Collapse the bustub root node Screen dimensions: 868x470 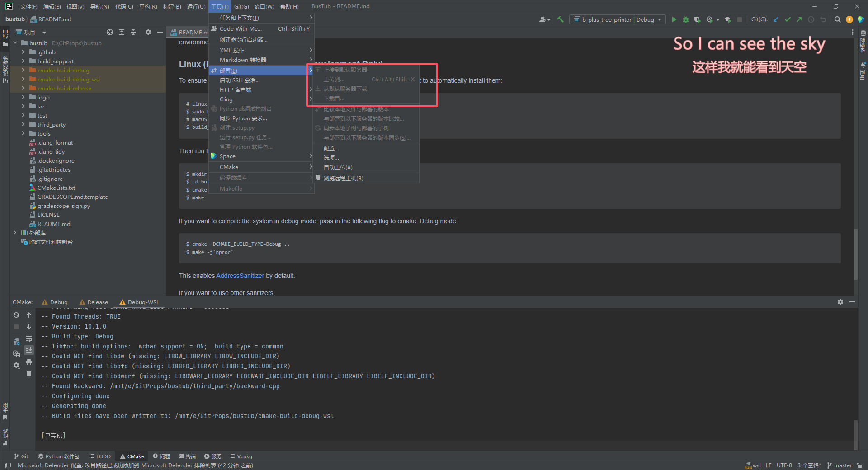[15, 43]
